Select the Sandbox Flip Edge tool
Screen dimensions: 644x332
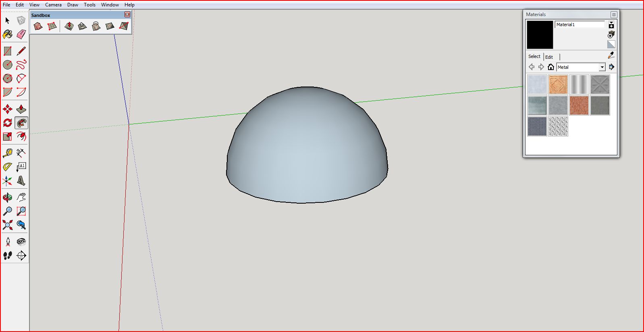[x=124, y=26]
